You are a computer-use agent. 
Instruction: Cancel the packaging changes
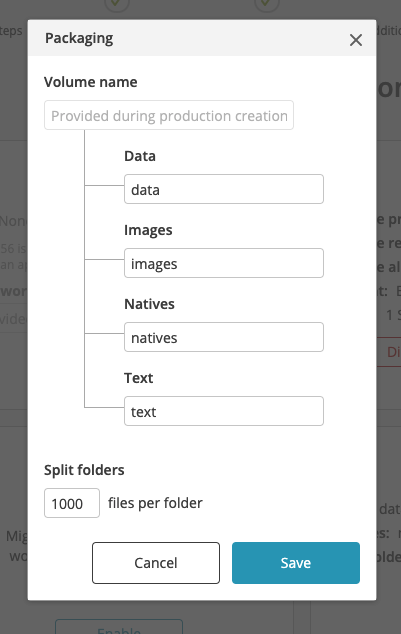[156, 563]
